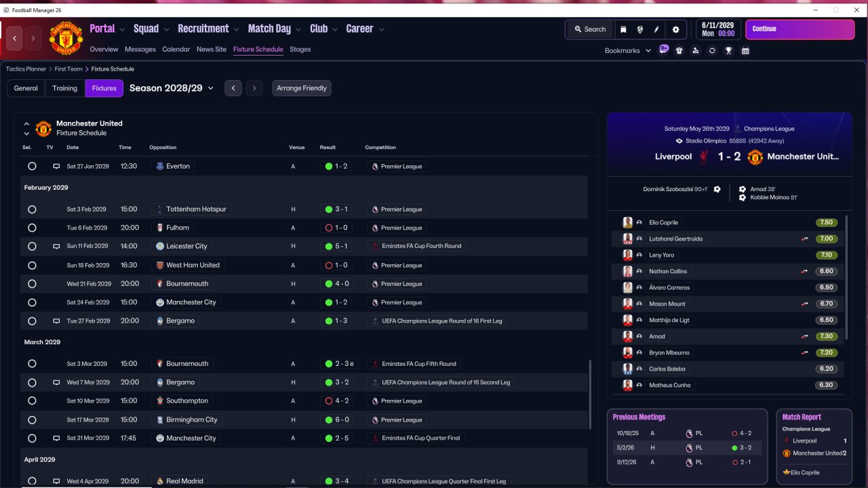The image size is (868, 488).
Task: Open the trophy icon in bookmarks bar
Action: (728, 51)
